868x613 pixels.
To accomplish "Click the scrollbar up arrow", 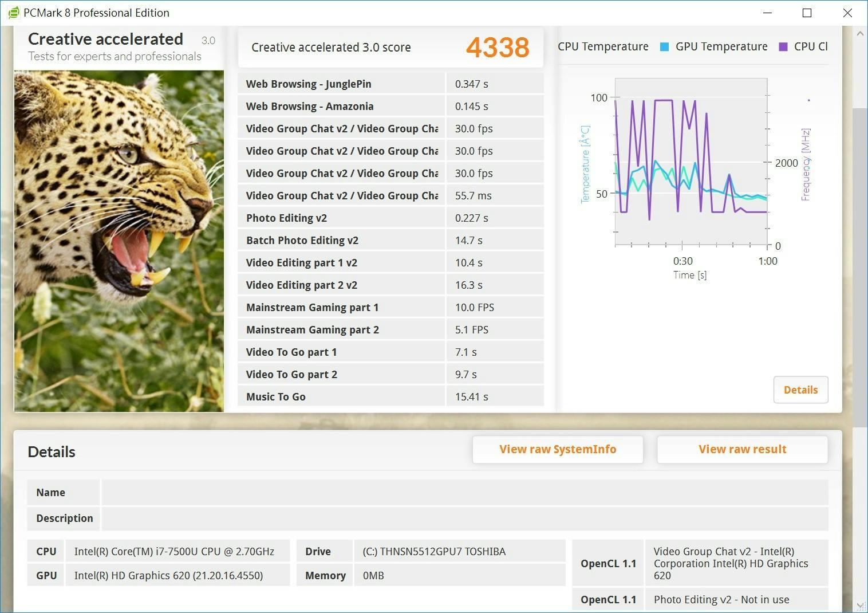I will 860,34.
